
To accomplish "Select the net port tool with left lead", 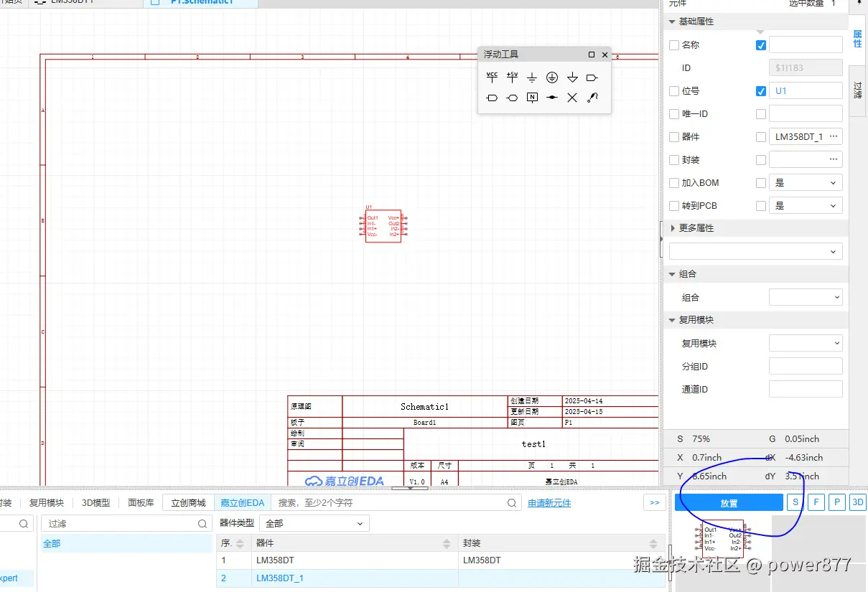I will [492, 98].
